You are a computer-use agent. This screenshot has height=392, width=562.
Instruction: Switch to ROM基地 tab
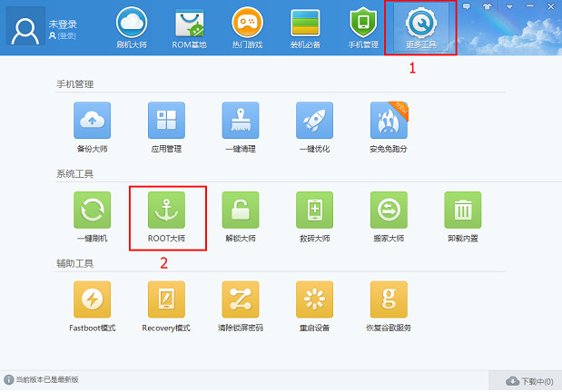coord(190,27)
